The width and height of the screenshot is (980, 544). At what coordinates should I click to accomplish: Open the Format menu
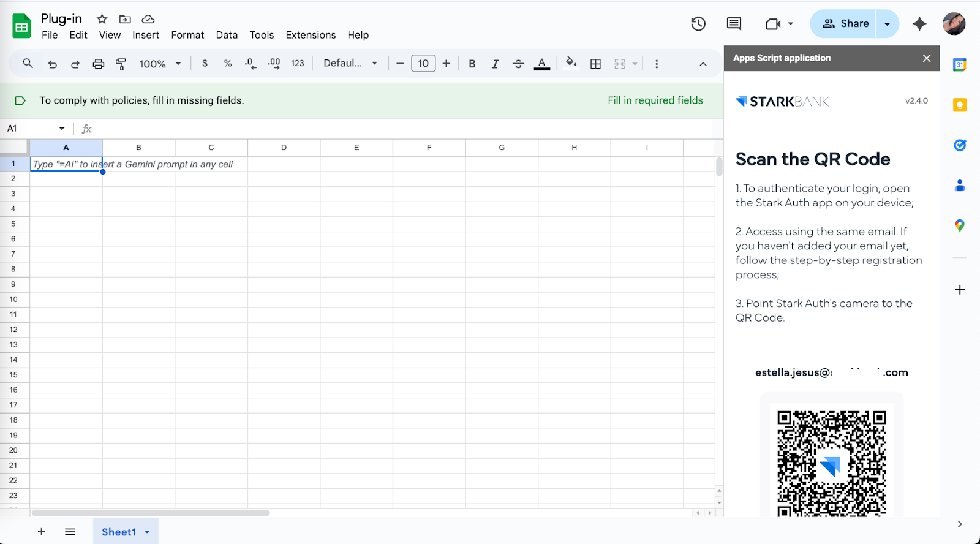click(187, 35)
